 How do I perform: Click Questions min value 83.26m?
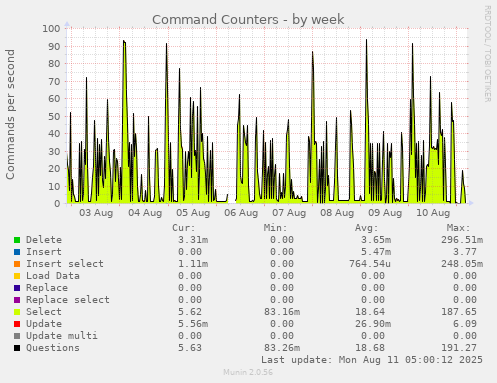[282, 348]
